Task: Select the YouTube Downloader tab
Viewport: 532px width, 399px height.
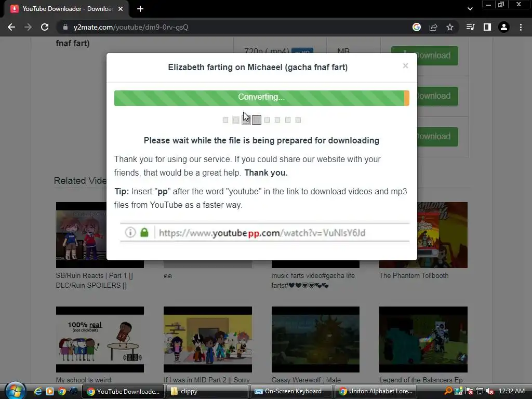Action: pos(66,9)
